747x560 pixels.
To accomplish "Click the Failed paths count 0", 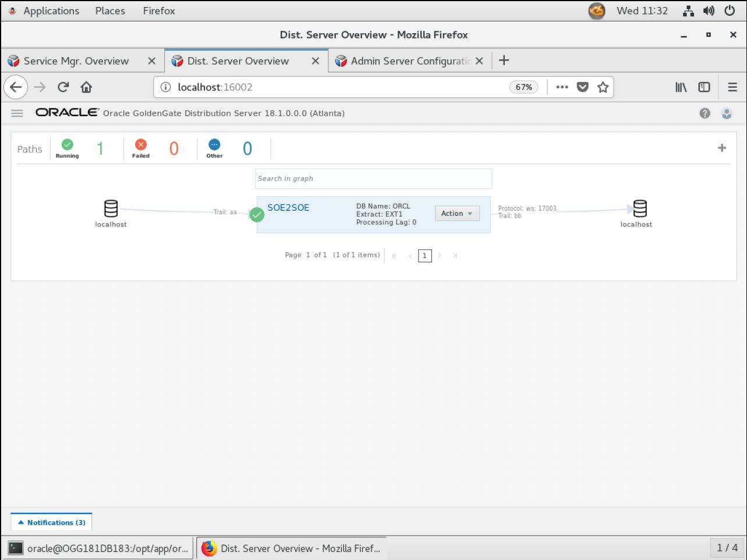I will 174,149.
